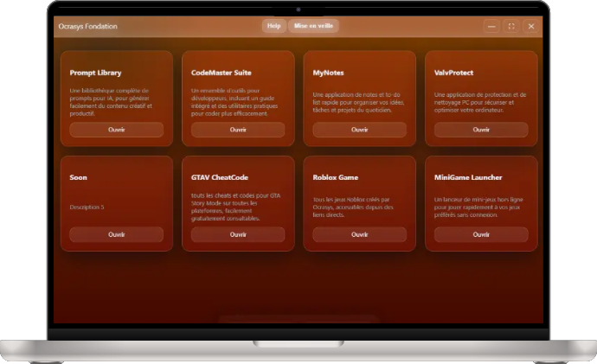Open the Prompt Library app

[x=117, y=130]
